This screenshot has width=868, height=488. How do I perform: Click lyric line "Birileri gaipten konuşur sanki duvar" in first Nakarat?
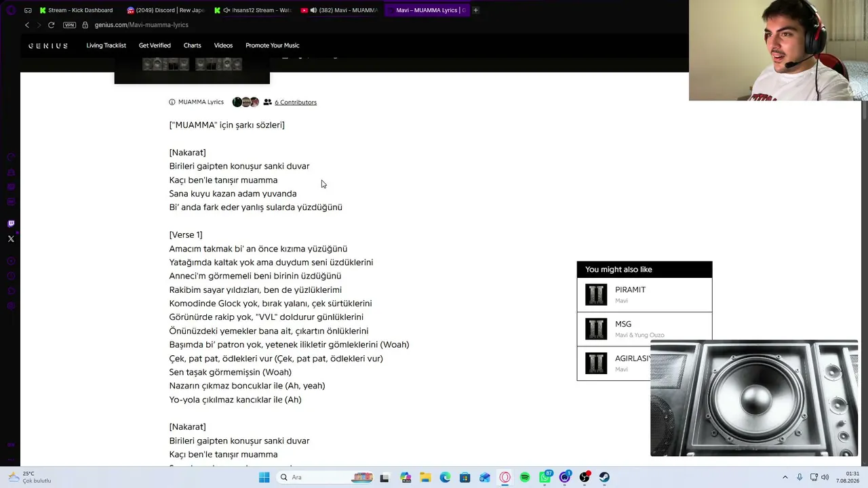pos(239,166)
